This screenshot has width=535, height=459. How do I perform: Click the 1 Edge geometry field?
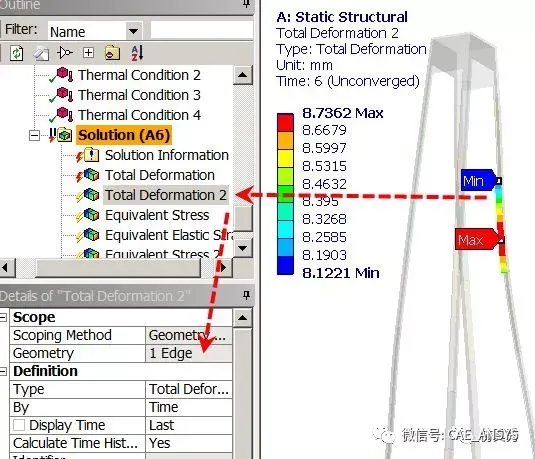[x=189, y=354]
